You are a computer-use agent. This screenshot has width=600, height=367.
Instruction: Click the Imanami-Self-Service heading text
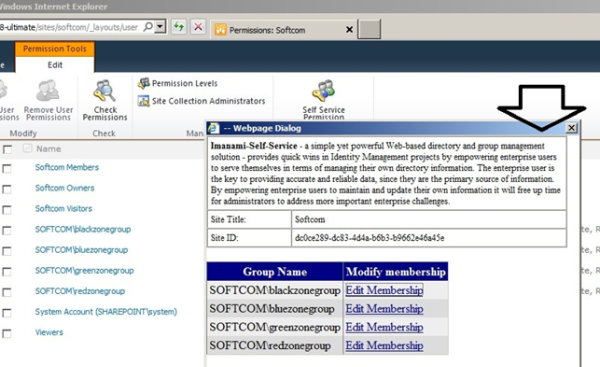tap(254, 146)
